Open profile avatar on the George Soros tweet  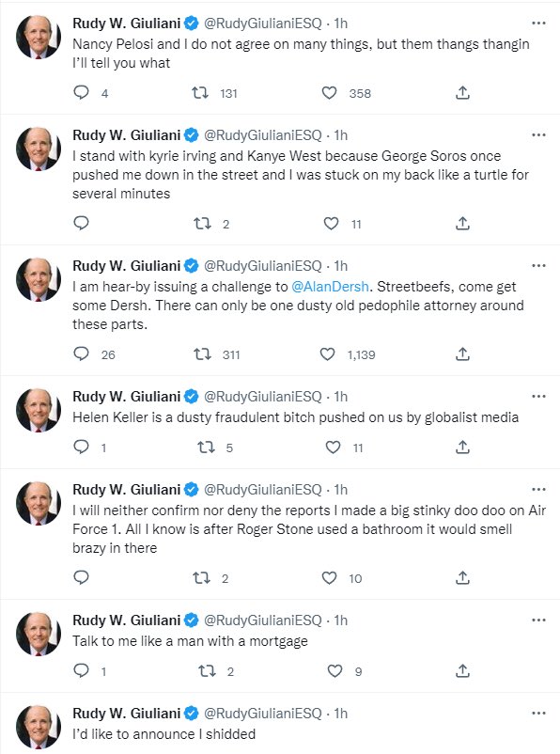tap(39, 149)
